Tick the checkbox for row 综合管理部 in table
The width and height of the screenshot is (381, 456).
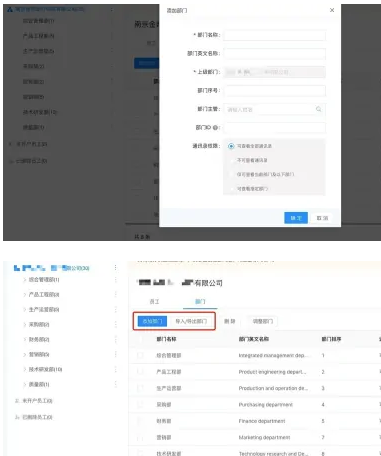[140, 355]
